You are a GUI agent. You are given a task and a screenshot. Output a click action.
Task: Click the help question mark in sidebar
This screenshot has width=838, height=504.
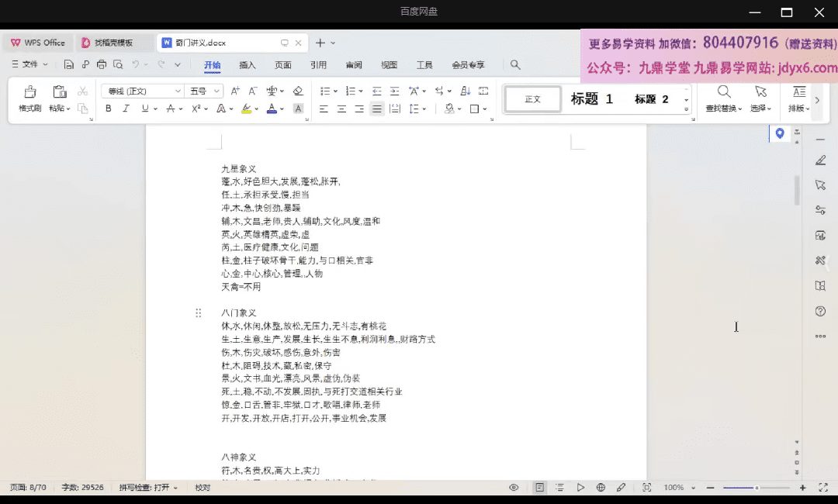(x=820, y=312)
